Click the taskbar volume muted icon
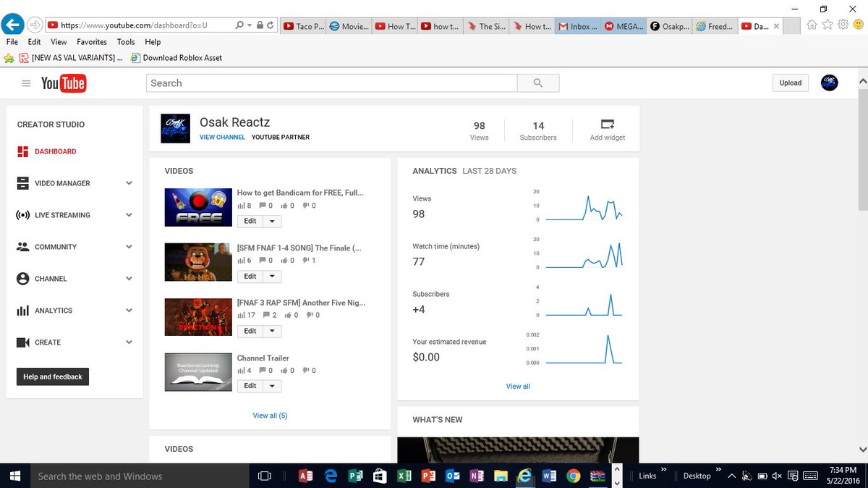 pyautogui.click(x=776, y=476)
